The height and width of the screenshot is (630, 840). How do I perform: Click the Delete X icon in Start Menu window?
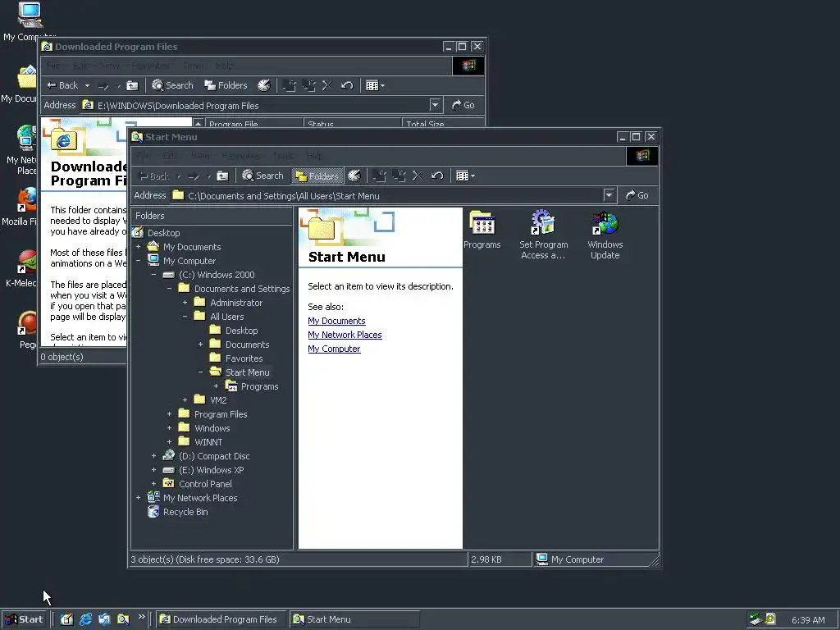click(418, 176)
